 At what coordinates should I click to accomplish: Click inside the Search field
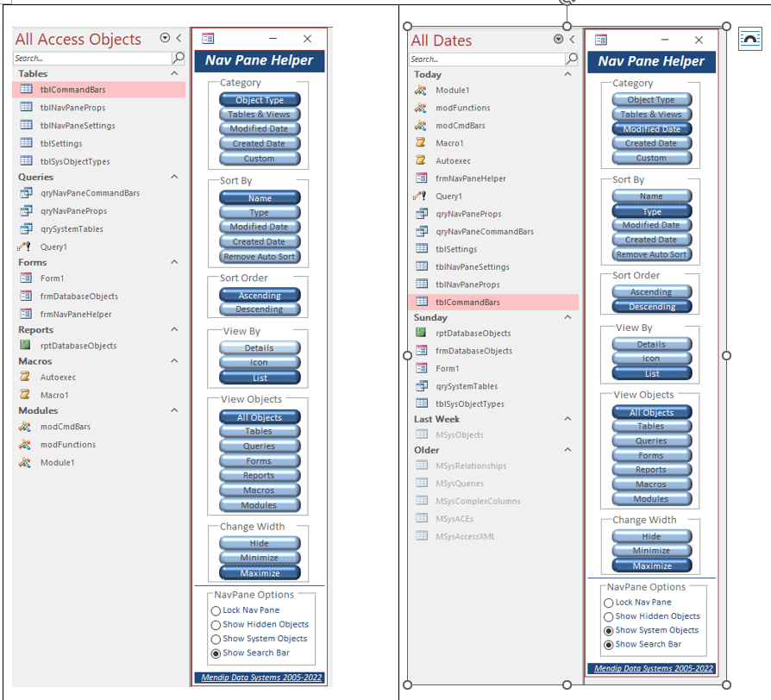pyautogui.click(x=86, y=58)
